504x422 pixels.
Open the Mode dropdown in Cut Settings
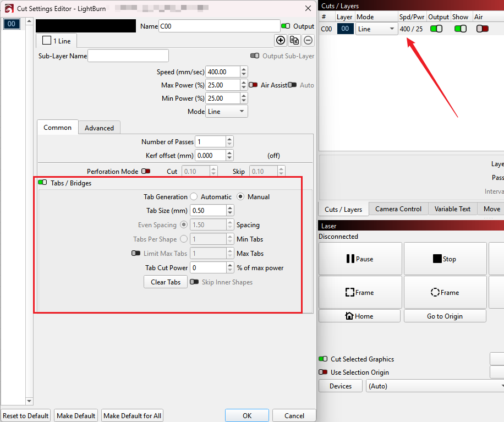click(x=227, y=112)
